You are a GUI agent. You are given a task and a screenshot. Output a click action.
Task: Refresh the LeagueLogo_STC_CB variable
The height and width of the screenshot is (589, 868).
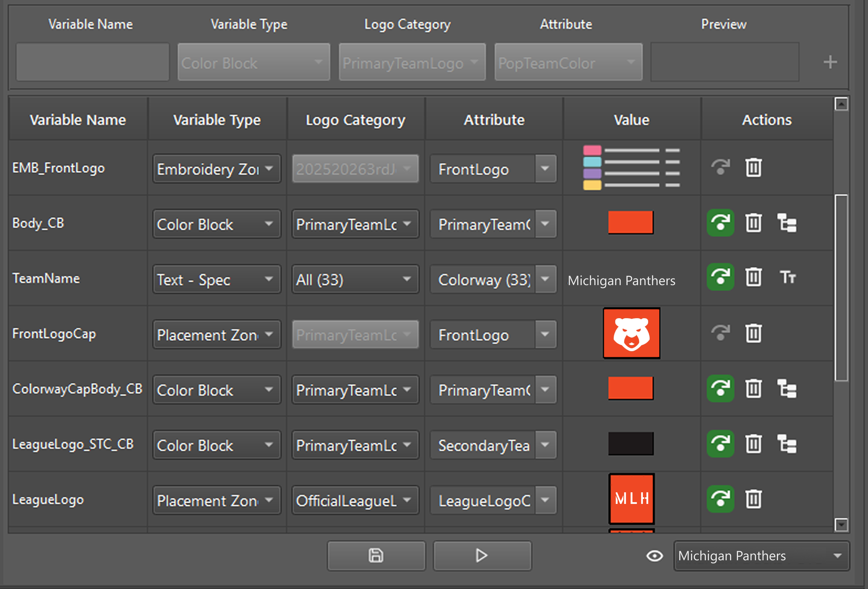[x=721, y=444]
